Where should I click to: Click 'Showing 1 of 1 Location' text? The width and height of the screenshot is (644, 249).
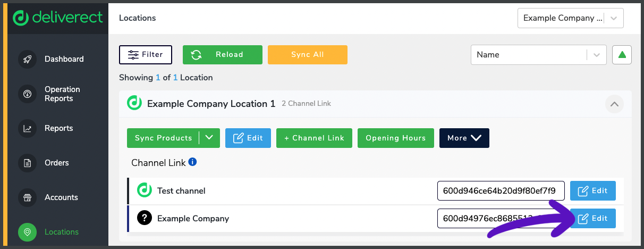[166, 78]
